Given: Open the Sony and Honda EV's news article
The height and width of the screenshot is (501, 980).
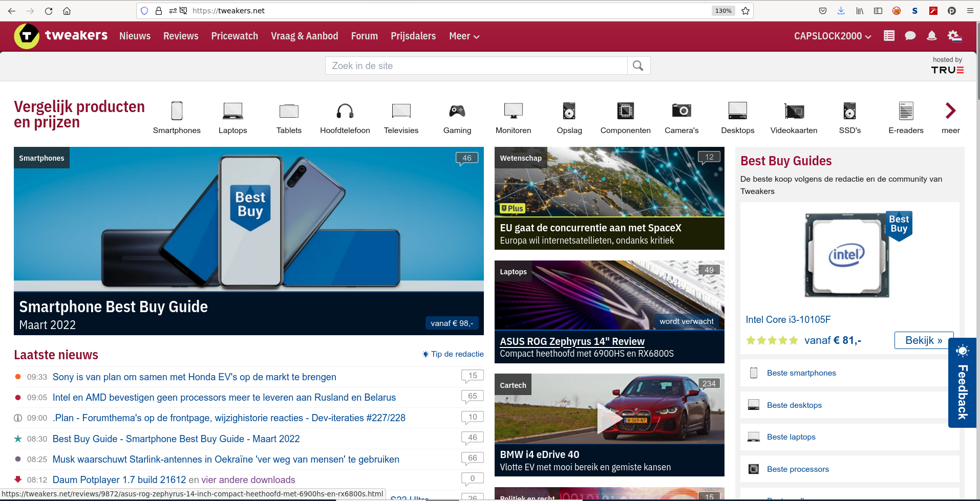Looking at the screenshot, I should tap(195, 377).
